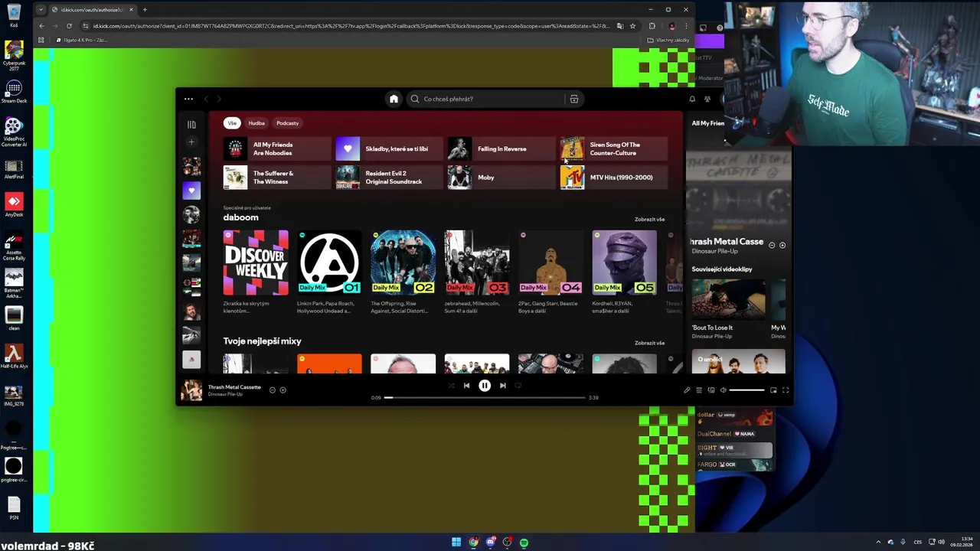Add now playing track to playlist
Screen dimensions: 980x551
coord(283,390)
